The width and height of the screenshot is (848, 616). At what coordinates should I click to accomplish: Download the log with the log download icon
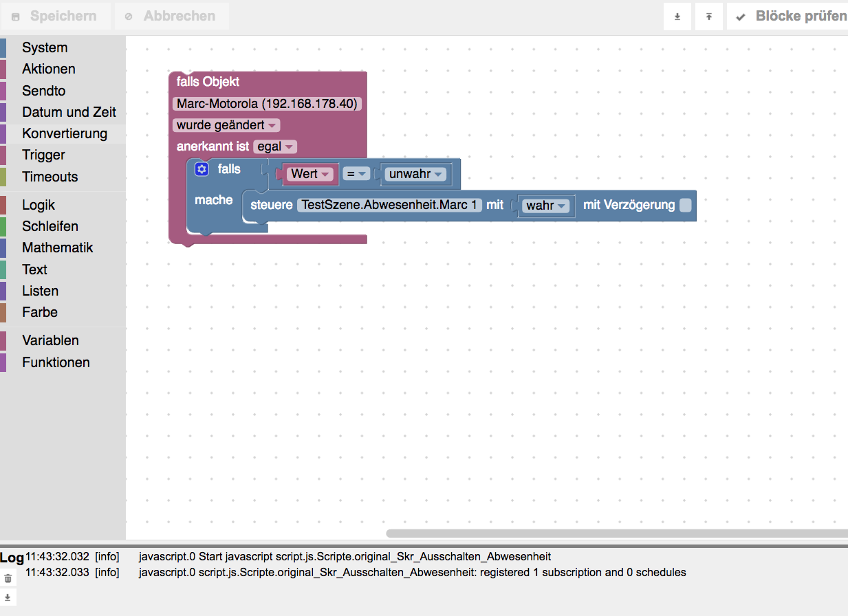(8, 597)
